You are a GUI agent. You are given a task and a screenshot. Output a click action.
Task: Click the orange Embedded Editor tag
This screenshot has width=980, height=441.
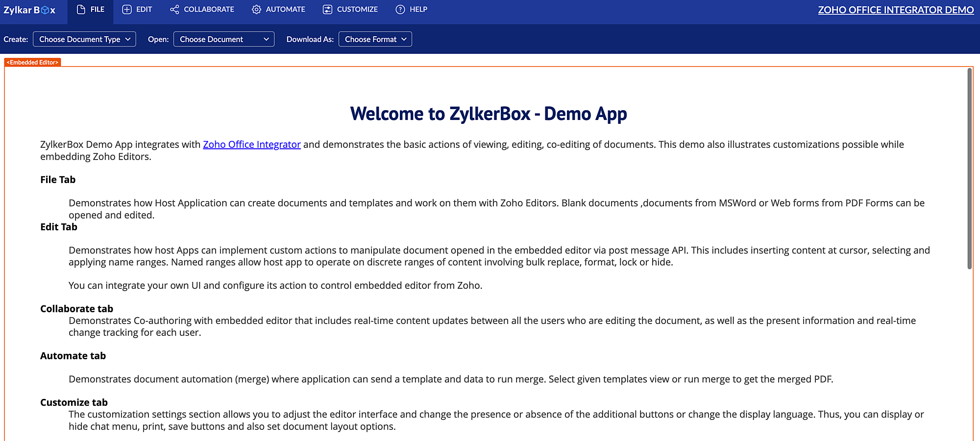33,63
